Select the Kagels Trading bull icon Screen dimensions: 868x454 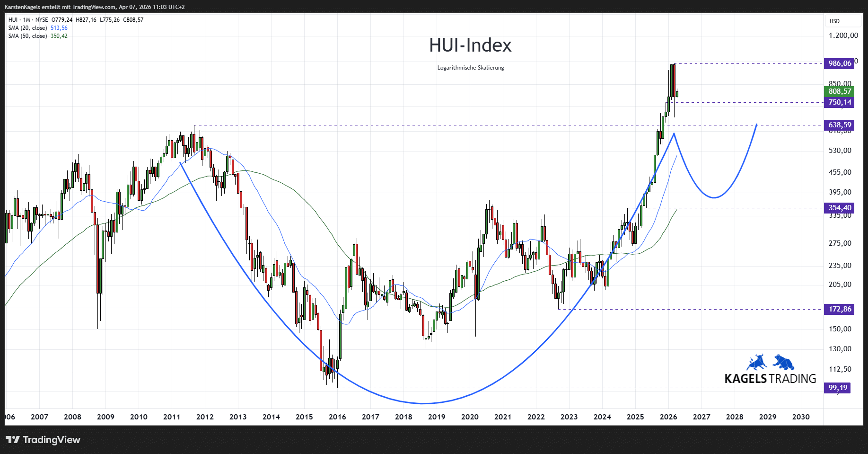pyautogui.click(x=757, y=362)
